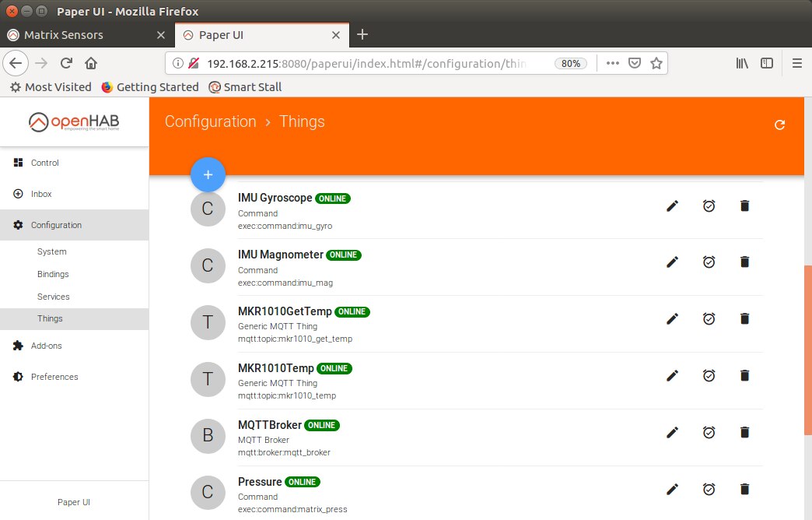Click the page vertical scrollbar thumb
The height and width of the screenshot is (520, 812).
(x=808, y=350)
